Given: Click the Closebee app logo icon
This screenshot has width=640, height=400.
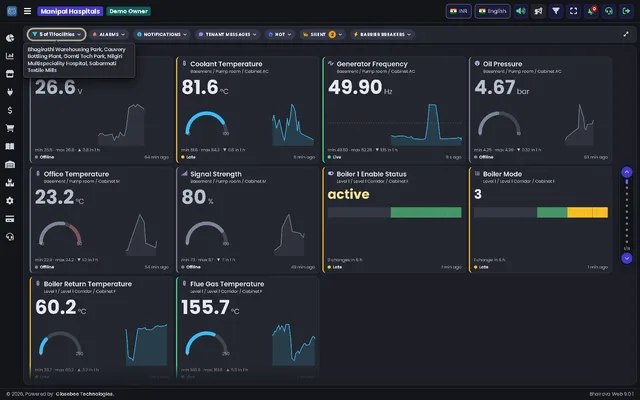Looking at the screenshot, I should point(12,11).
